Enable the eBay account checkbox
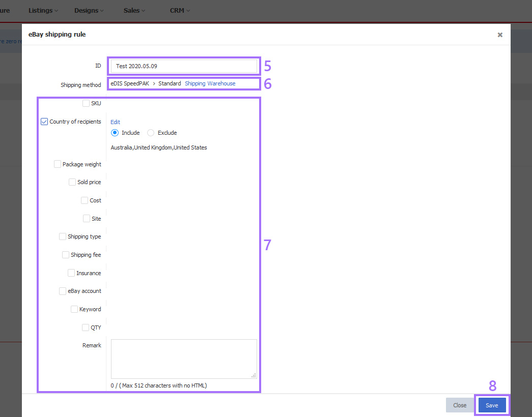The width and height of the screenshot is (532, 417). point(63,291)
